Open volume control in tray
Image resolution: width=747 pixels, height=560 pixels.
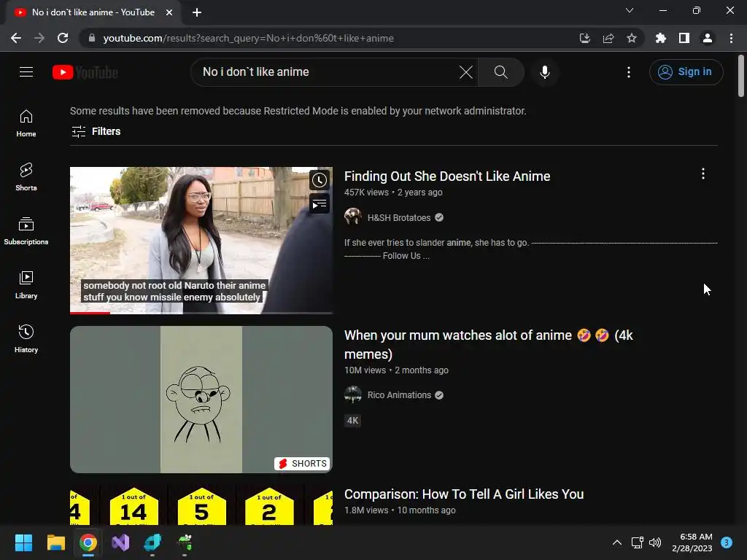pyautogui.click(x=656, y=542)
